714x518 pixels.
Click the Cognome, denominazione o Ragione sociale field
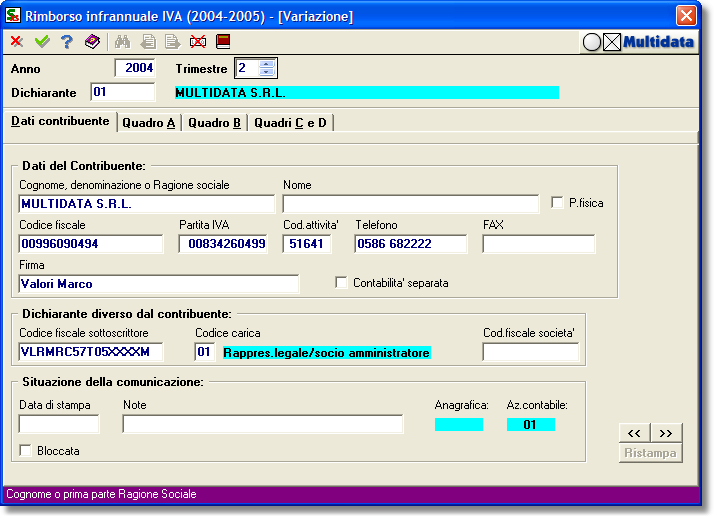(147, 204)
